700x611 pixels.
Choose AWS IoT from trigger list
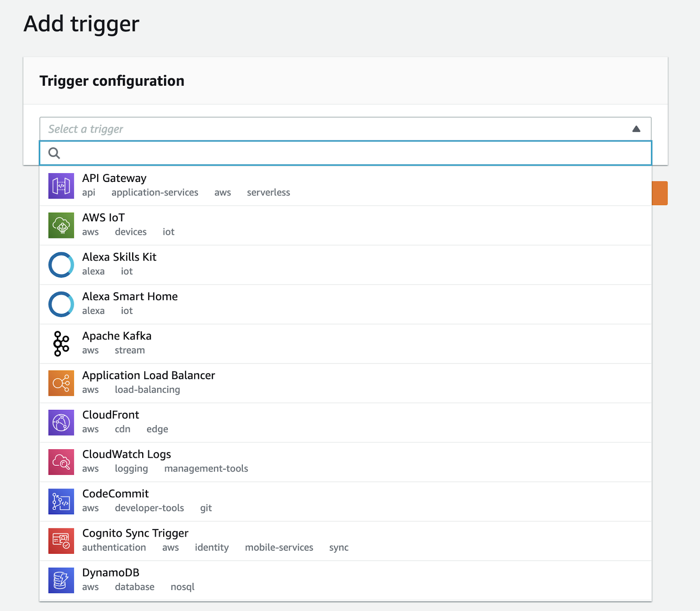pos(345,225)
